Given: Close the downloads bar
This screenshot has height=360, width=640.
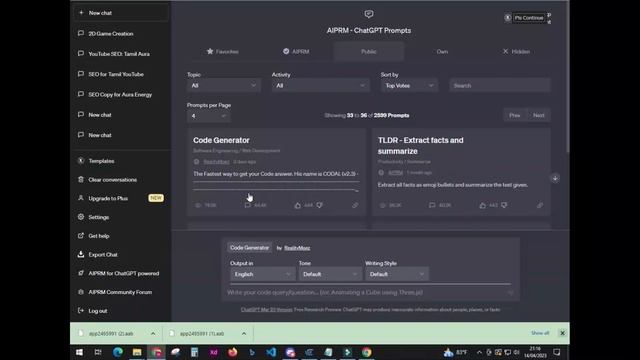Looking at the screenshot, I should 562,333.
